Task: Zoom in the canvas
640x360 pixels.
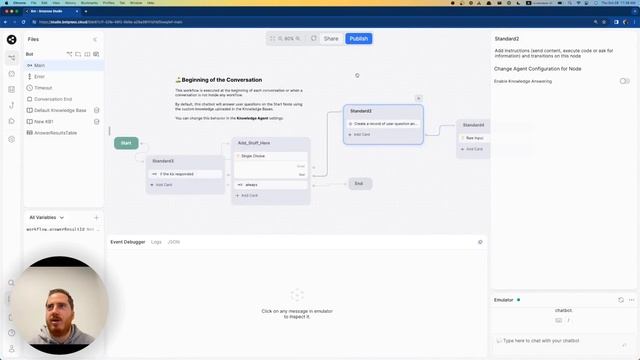Action: [x=298, y=38]
